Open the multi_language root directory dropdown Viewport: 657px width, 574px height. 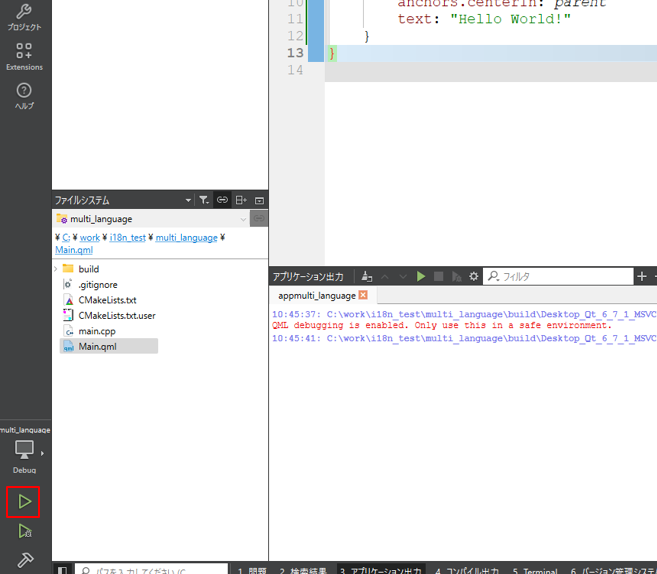tap(243, 219)
